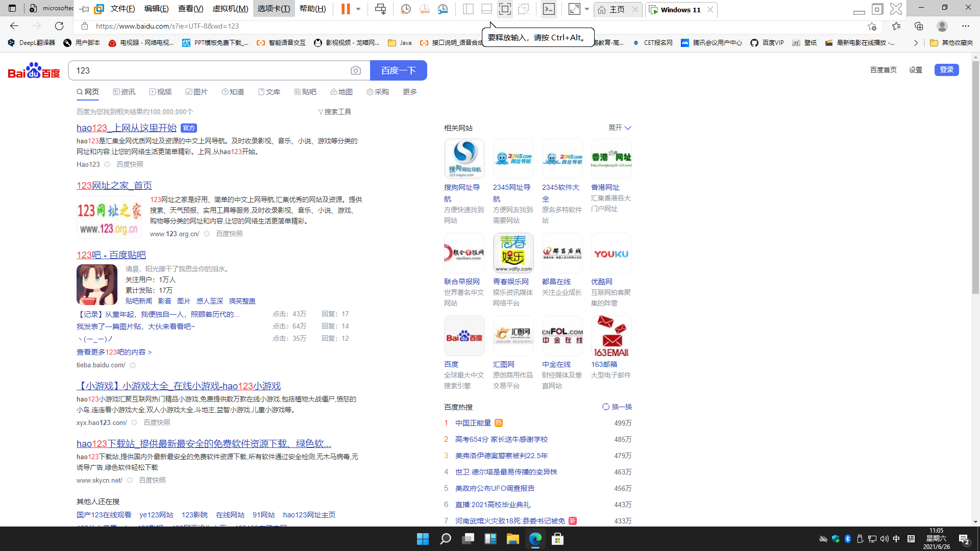Open the 文件(F) menu
The height and width of the screenshot is (551, 980).
[x=122, y=9]
